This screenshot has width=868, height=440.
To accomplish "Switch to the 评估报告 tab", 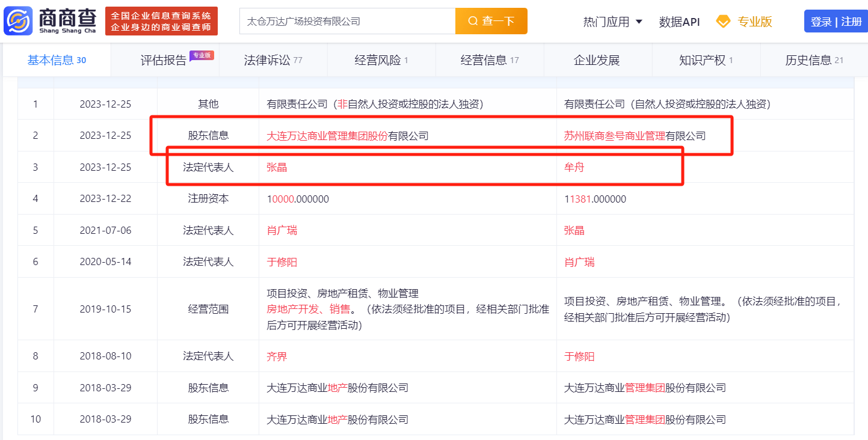I will coord(164,60).
